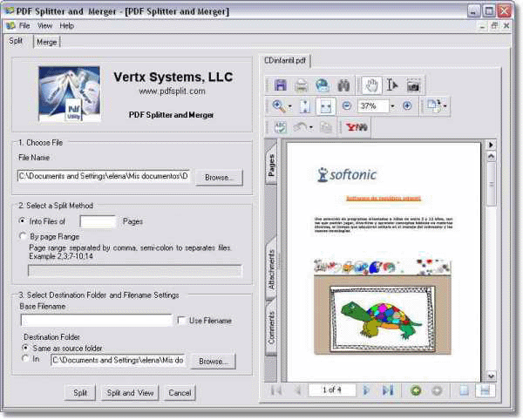
Task: Click the Print icon in PDF viewer
Action: click(302, 85)
